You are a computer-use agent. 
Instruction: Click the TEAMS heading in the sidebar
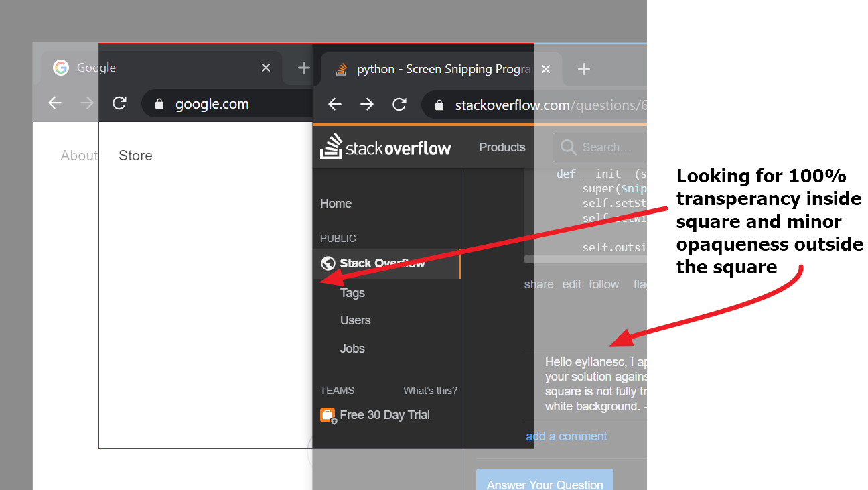pos(338,391)
